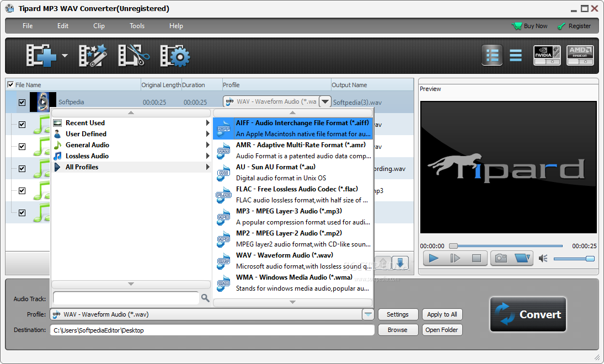This screenshot has width=604, height=364.
Task: Click category list scroll down arrow
Action: [x=131, y=284]
